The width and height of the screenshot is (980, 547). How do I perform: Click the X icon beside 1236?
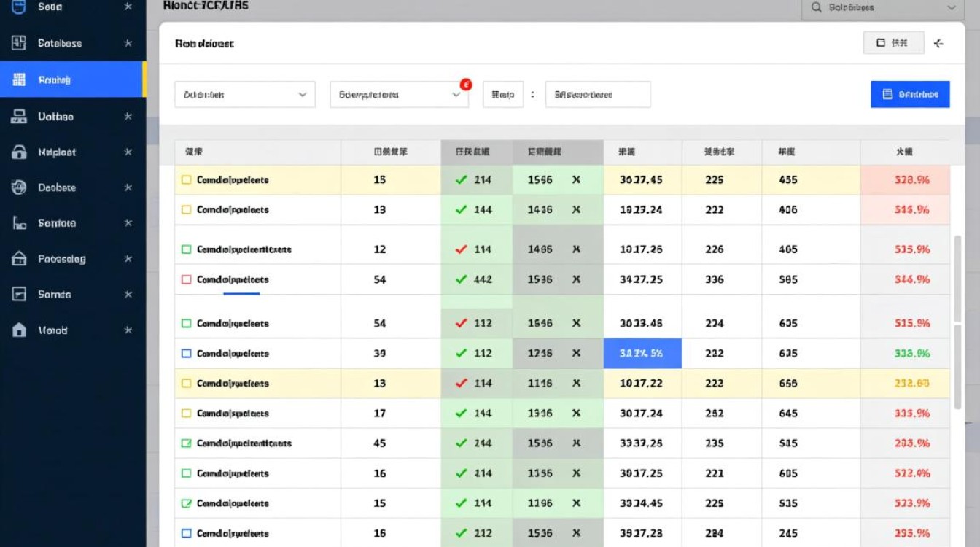(x=576, y=353)
